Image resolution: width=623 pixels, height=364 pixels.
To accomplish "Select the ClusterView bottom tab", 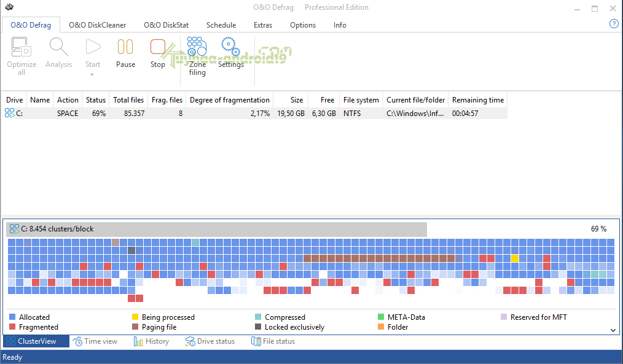I will pyautogui.click(x=36, y=341).
